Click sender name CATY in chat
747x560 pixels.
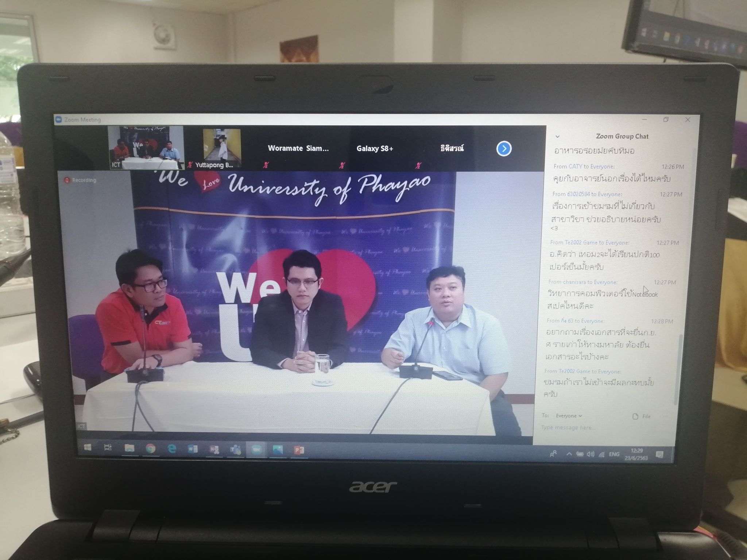[575, 166]
